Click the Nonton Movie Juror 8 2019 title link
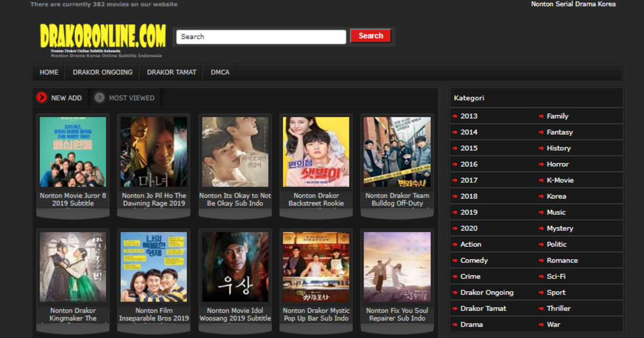This screenshot has width=644, height=338. 73,200
